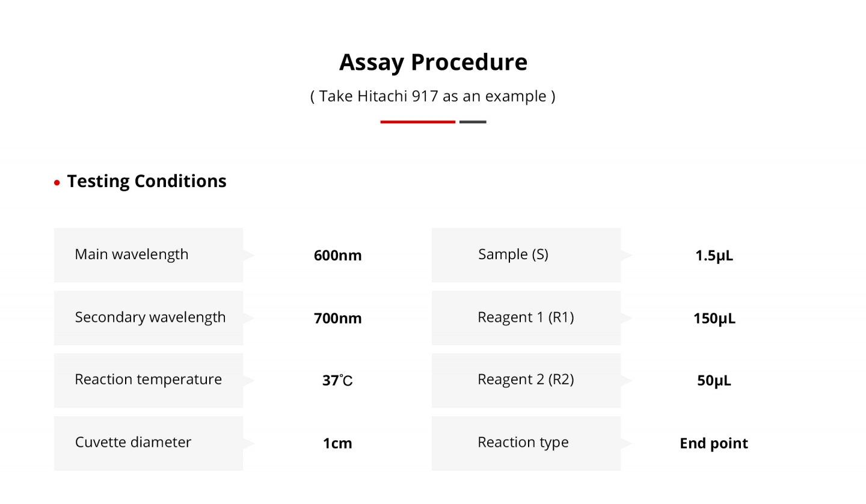The height and width of the screenshot is (504, 866).
Task: Click the Assay Procedure heading
Action: [433, 62]
